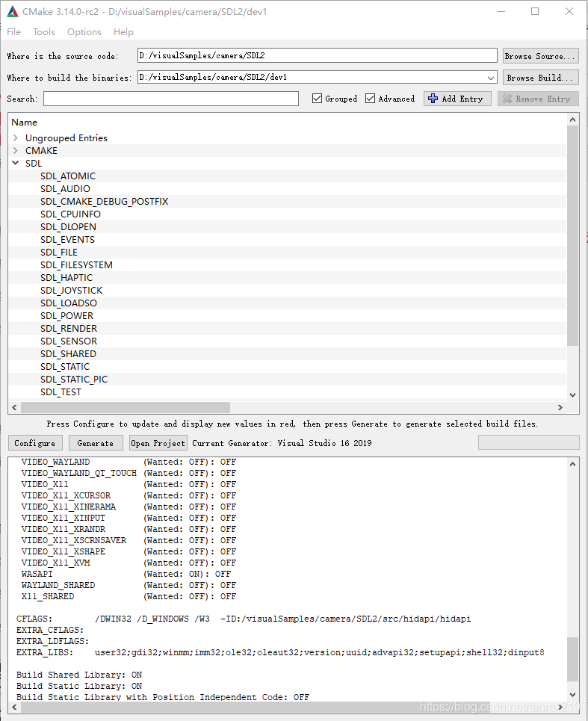588x721 pixels.
Task: Select the SDL_AUDIO entry
Action: tap(65, 189)
